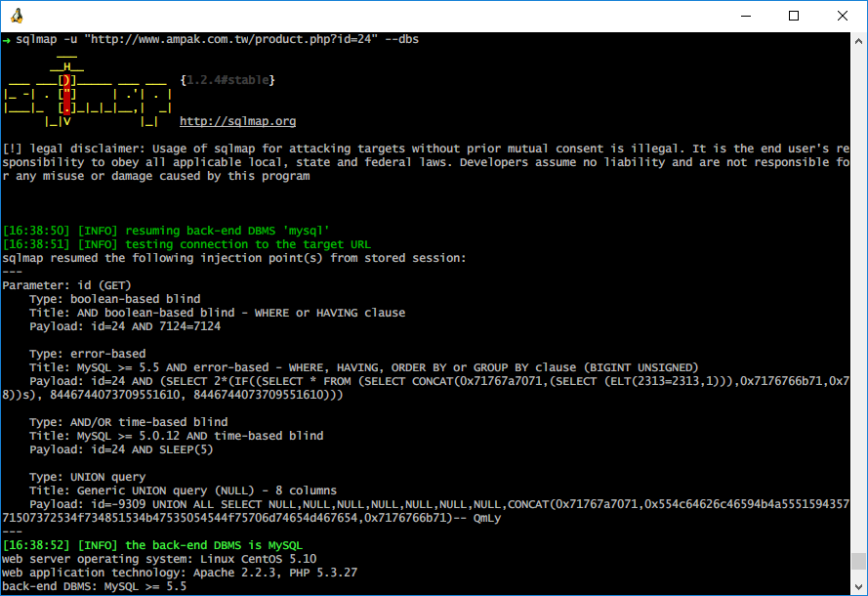Close the terminal window
The height and width of the screenshot is (596, 868).
click(x=842, y=16)
